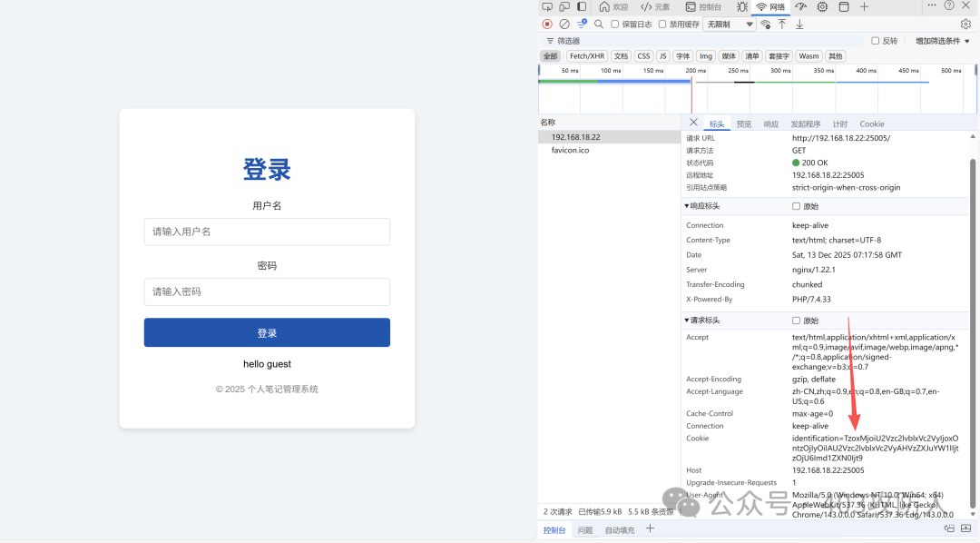Open the 计时 timing tab

pyautogui.click(x=840, y=123)
